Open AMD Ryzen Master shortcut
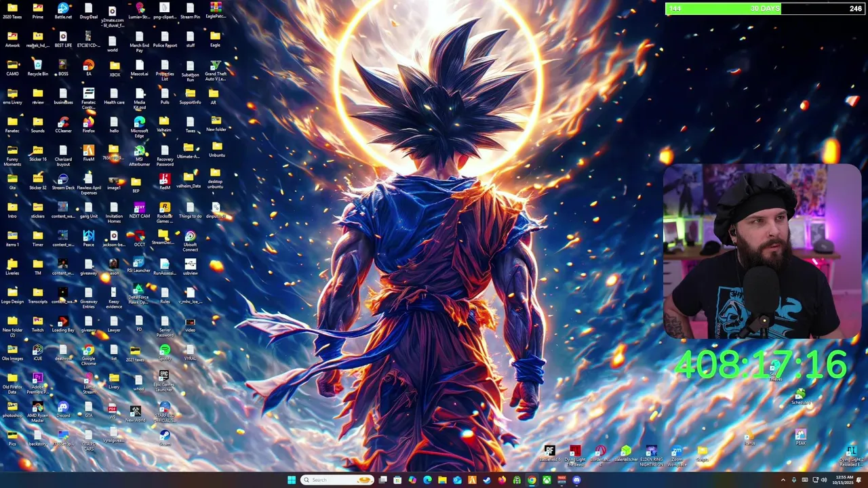Screen dimensions: 868x488 click(x=37, y=411)
